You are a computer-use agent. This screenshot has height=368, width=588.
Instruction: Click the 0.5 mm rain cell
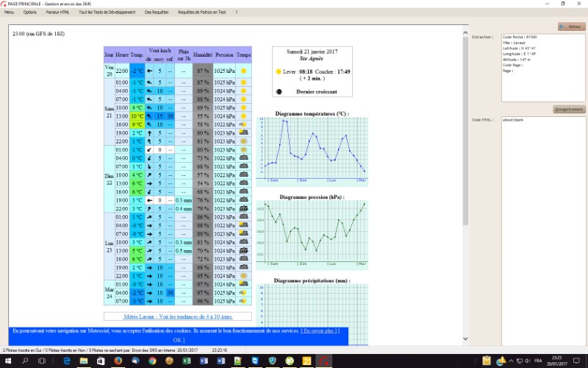[x=184, y=250]
